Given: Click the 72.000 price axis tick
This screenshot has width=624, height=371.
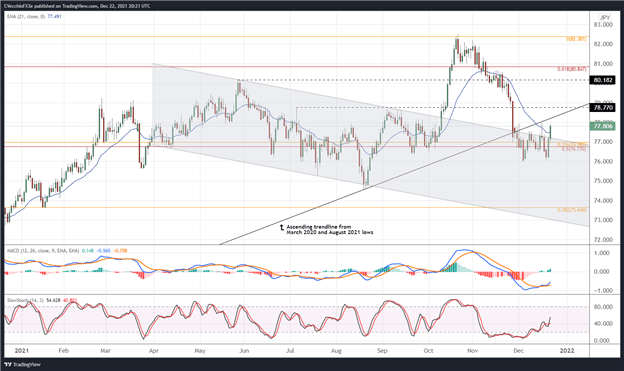Looking at the screenshot, I should (x=603, y=240).
